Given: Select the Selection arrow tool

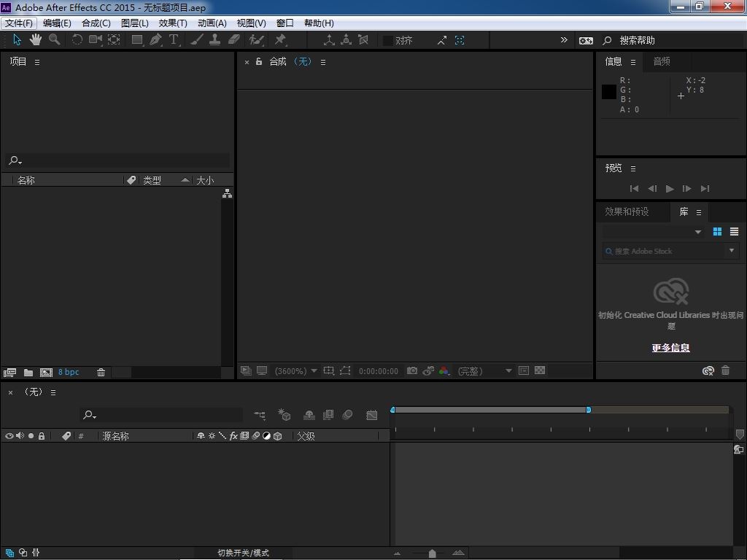Looking at the screenshot, I should point(18,40).
